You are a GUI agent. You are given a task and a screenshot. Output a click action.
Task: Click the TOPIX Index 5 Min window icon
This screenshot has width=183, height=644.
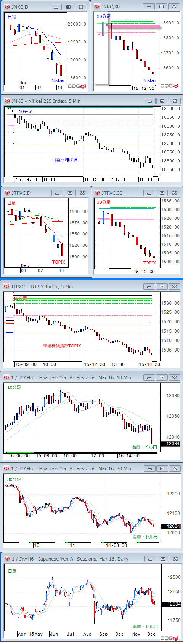[x=6, y=286]
